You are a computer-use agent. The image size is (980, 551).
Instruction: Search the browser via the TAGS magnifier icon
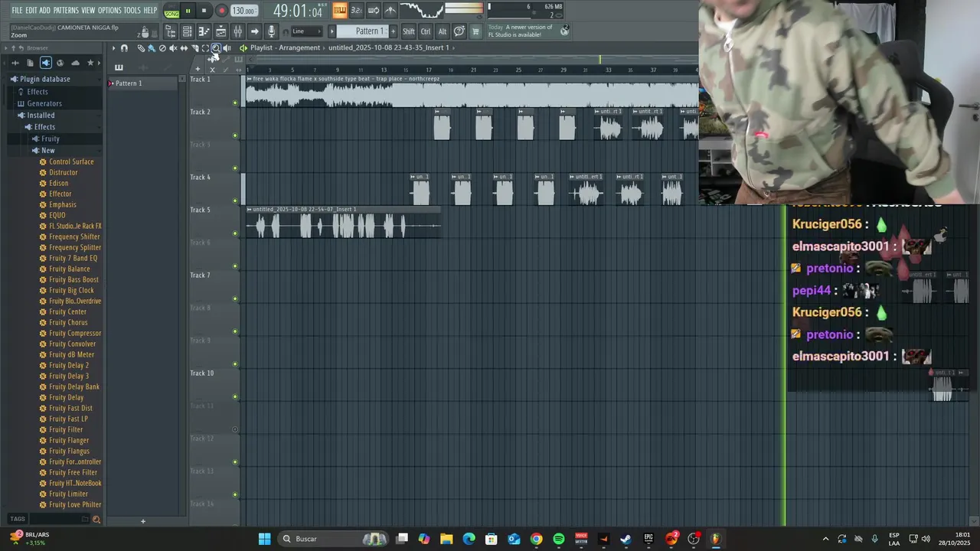point(96,520)
